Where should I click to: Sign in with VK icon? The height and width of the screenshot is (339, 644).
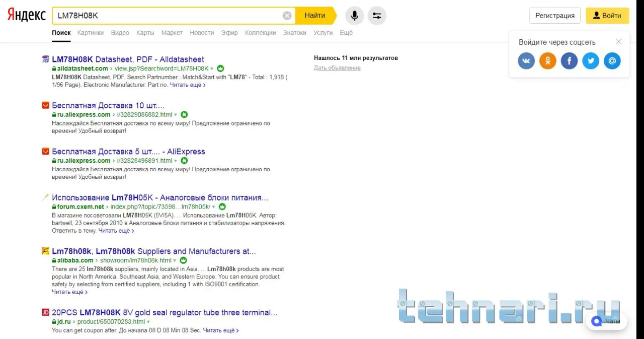click(x=526, y=61)
